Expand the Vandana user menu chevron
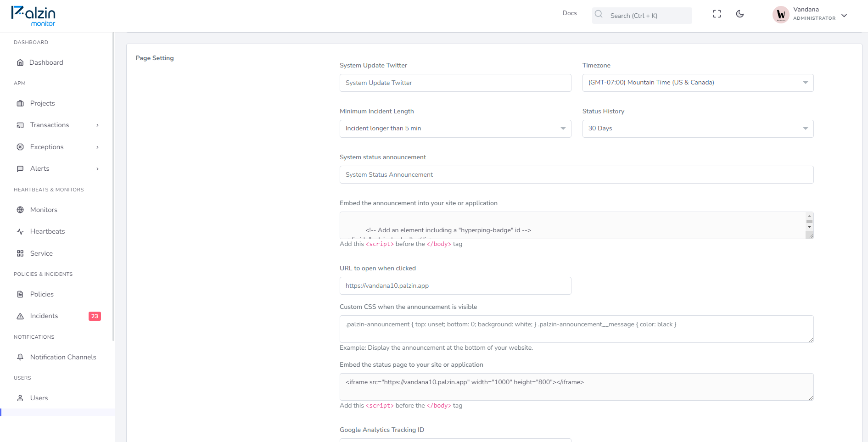The width and height of the screenshot is (868, 442). coord(844,16)
